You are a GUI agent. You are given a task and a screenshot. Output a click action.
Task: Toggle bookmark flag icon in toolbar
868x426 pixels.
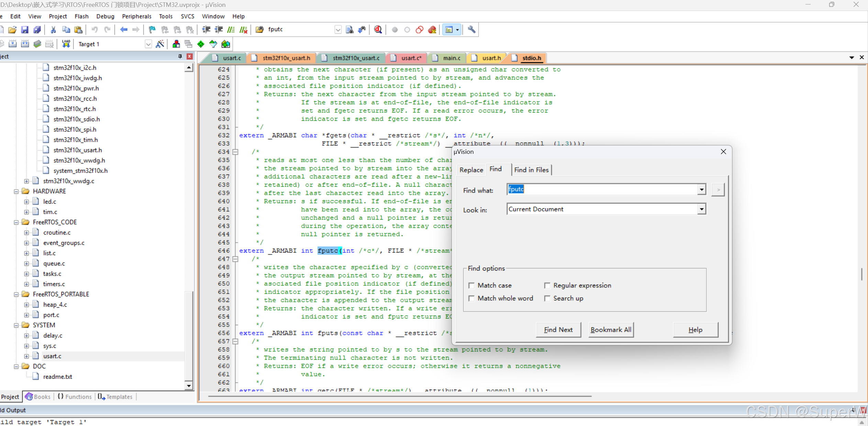tap(152, 30)
